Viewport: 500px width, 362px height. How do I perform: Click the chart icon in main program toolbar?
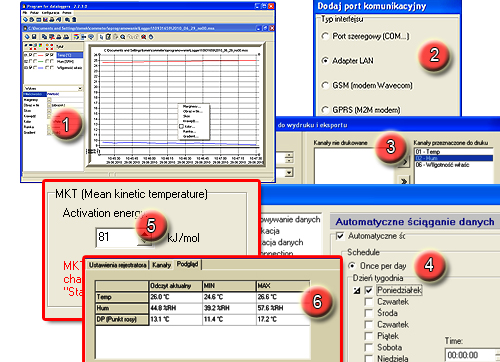(45, 19)
